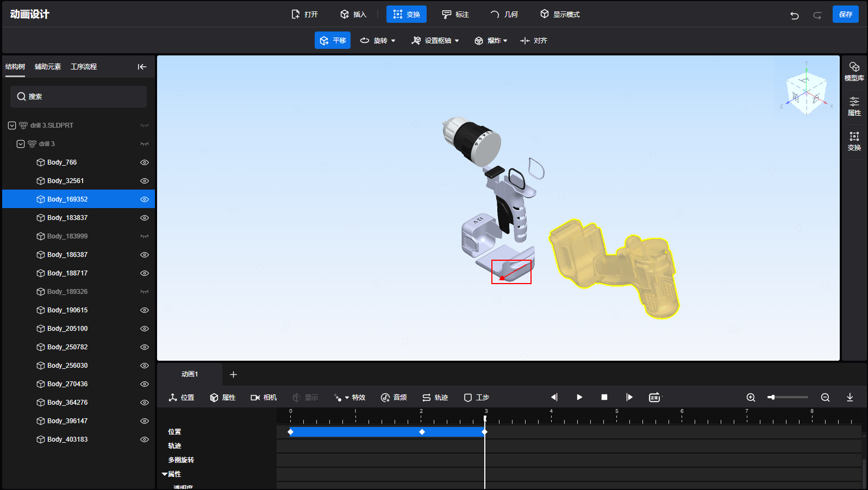Click the 对齐 align tool
Screen dimensions: 868x490
[534, 40]
